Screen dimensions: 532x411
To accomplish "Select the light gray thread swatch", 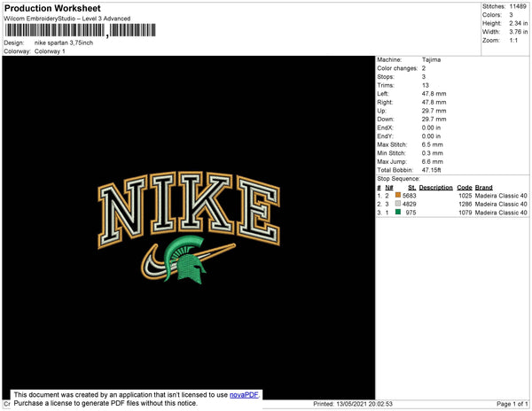I will [x=398, y=204].
